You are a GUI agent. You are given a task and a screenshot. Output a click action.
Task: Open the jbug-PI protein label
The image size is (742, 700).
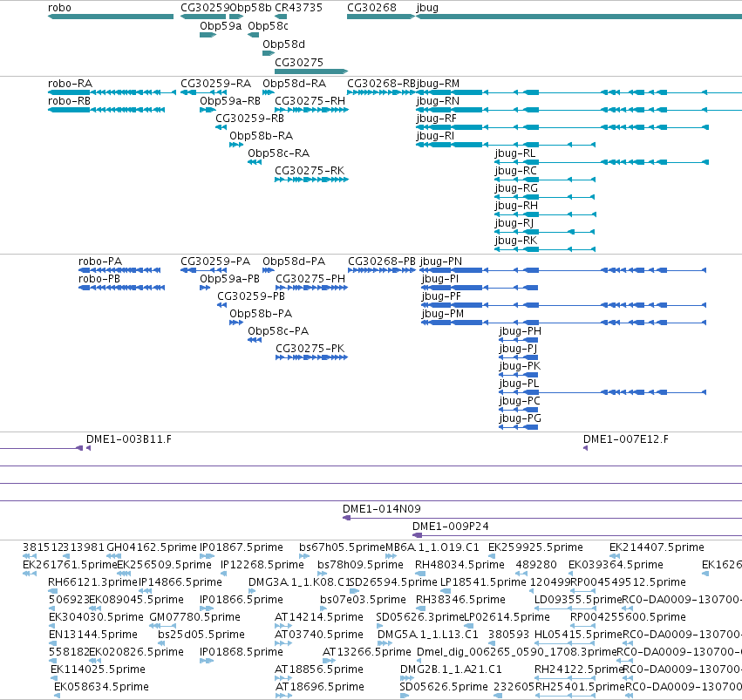pos(440,279)
